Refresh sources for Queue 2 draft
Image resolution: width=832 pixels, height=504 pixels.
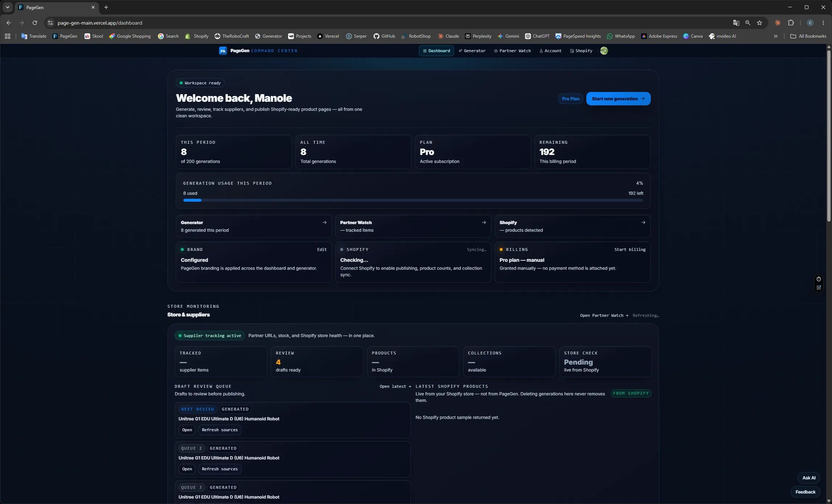pos(220,469)
